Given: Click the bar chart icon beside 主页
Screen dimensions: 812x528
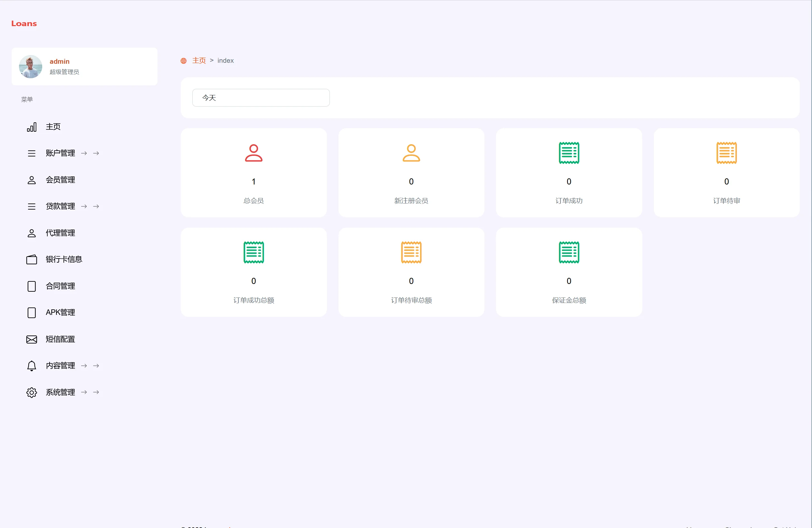Looking at the screenshot, I should point(31,127).
